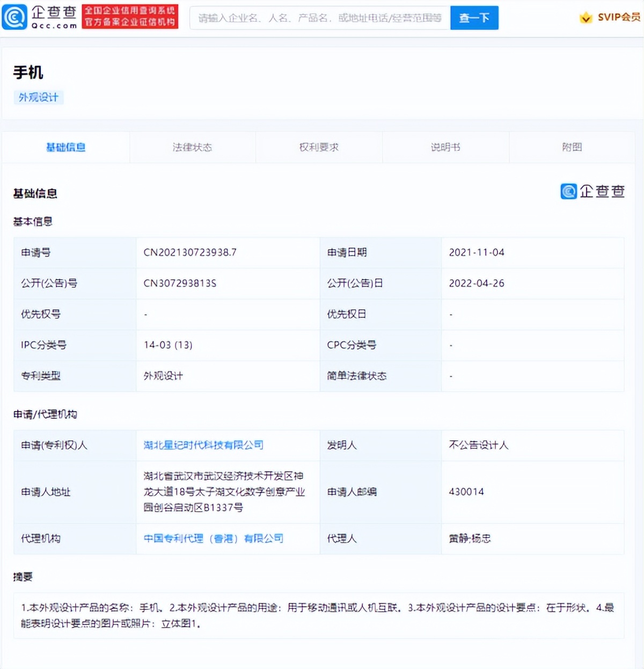Click the 摘要 abstract text box
This screenshot has width=644, height=669.
pos(319,615)
